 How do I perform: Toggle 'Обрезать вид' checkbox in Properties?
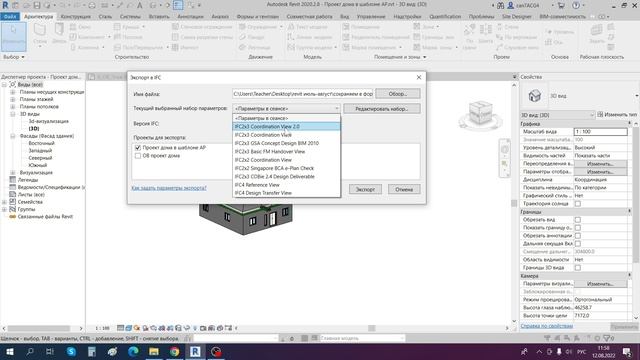tap(578, 220)
